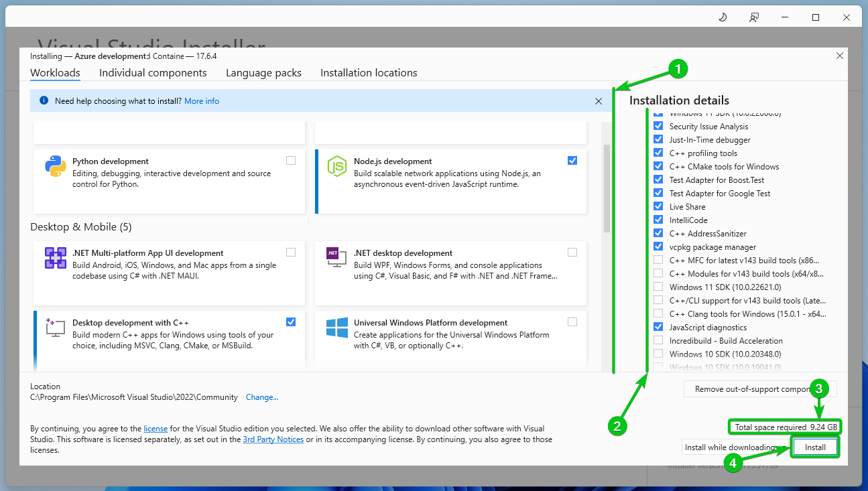Check Universal Windows Platform development
The image size is (868, 491).
[572, 322]
